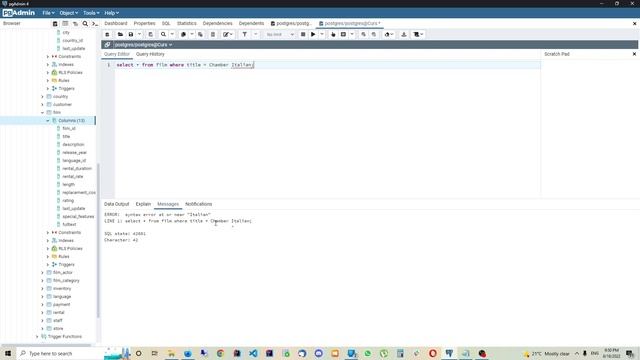Switch to the Explain results tab
Viewport: 640px width, 360px height.
(143, 204)
